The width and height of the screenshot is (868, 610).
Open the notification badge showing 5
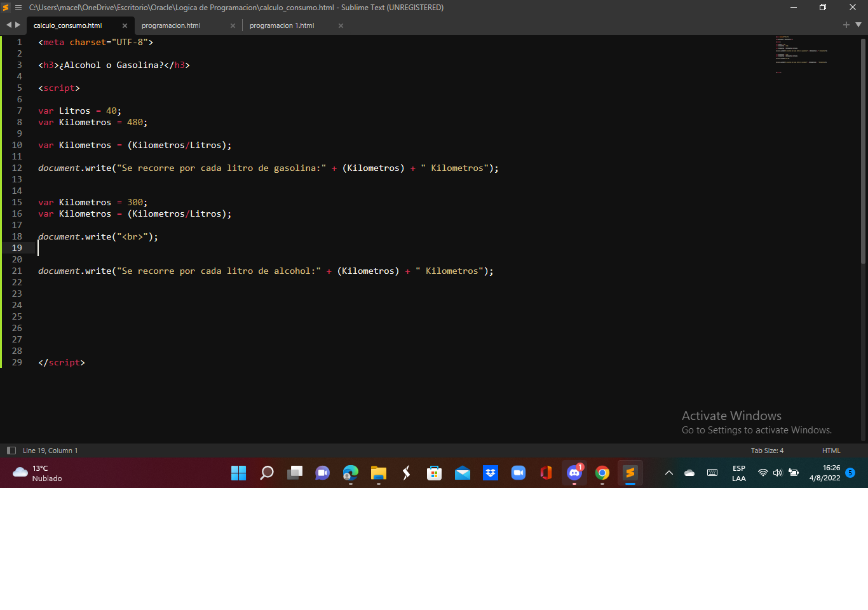tap(850, 473)
